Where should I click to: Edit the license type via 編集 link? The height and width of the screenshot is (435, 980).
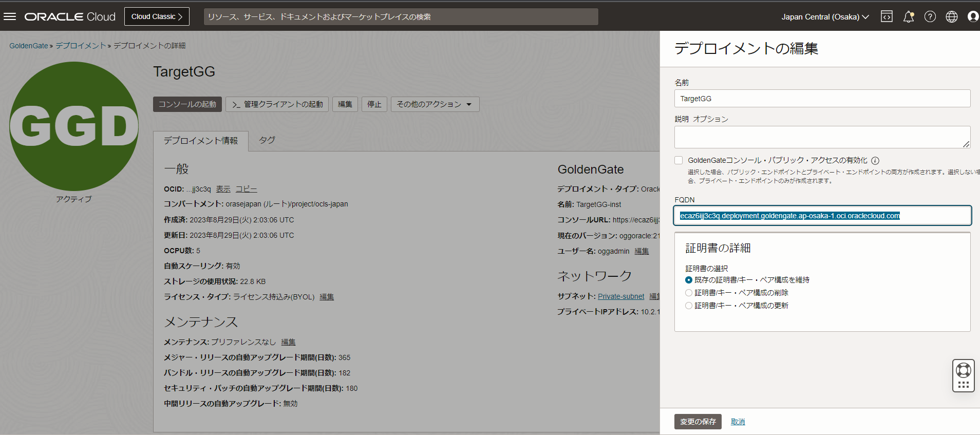pos(327,297)
